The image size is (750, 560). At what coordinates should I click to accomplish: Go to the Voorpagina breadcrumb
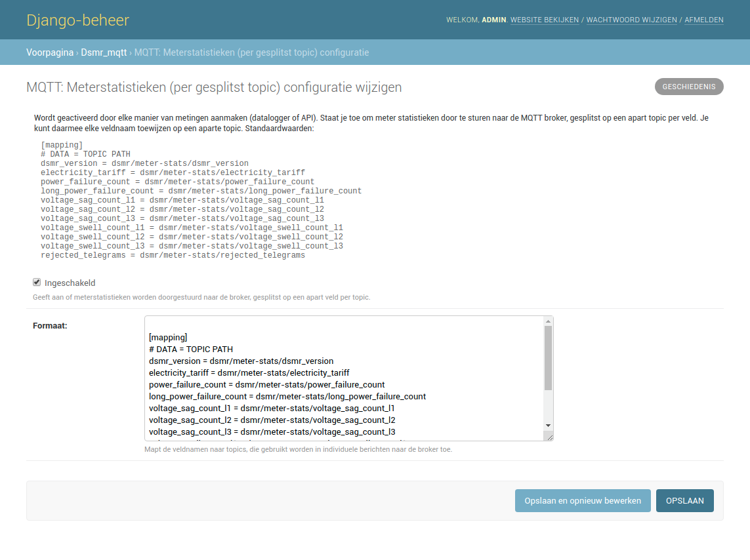point(50,52)
